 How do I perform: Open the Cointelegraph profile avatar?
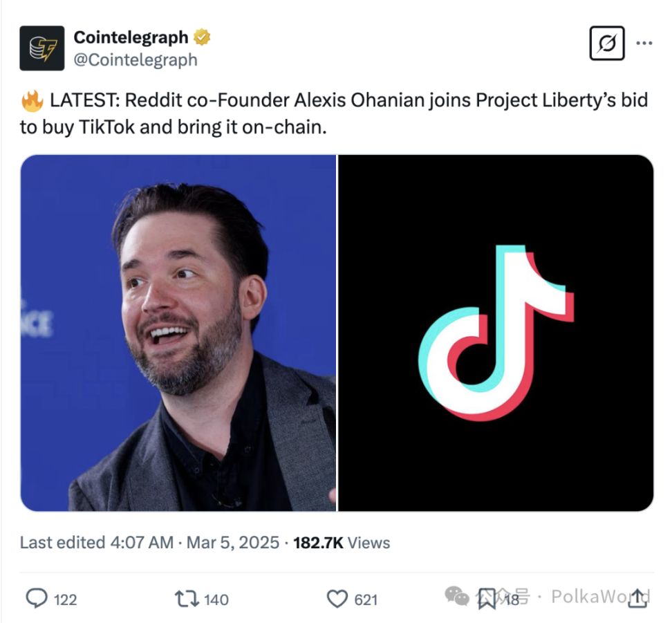click(42, 48)
